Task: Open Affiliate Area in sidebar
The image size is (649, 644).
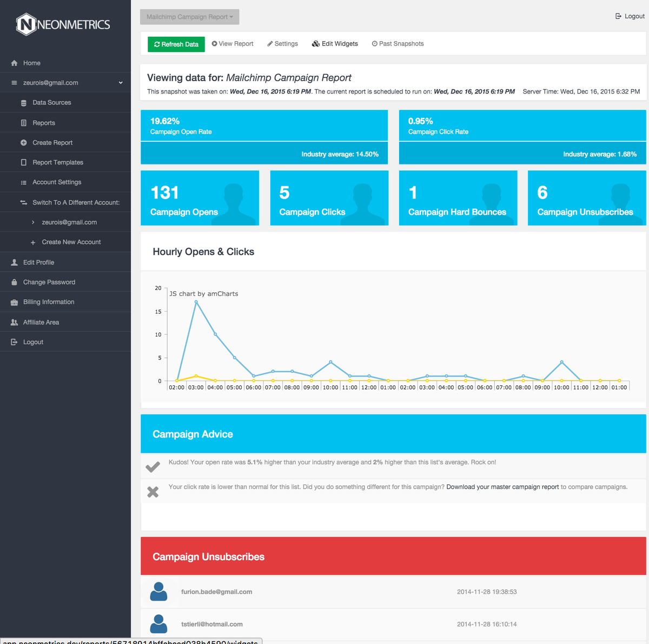Action: [x=65, y=322]
